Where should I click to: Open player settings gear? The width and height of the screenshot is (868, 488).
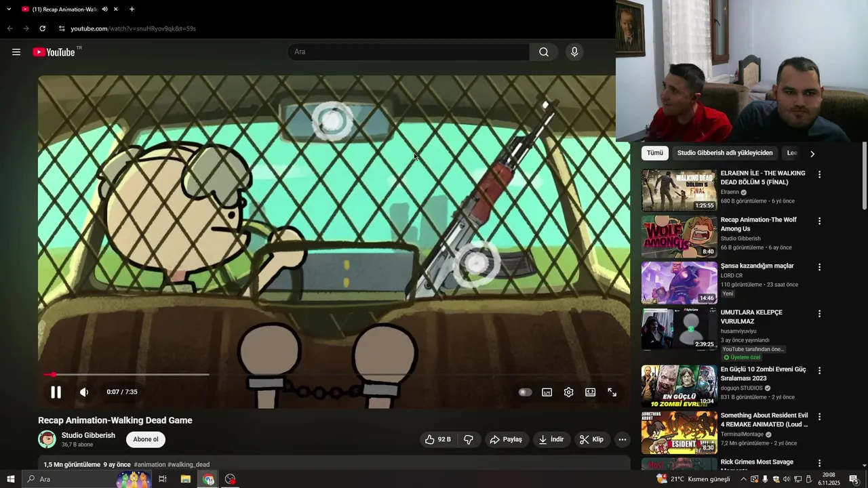click(x=568, y=392)
